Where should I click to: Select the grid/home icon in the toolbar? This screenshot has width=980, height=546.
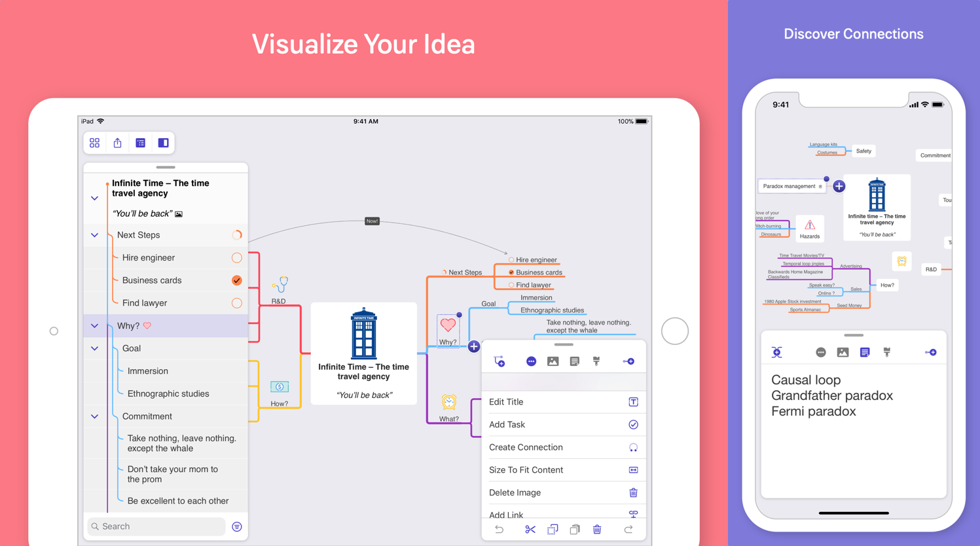(94, 142)
